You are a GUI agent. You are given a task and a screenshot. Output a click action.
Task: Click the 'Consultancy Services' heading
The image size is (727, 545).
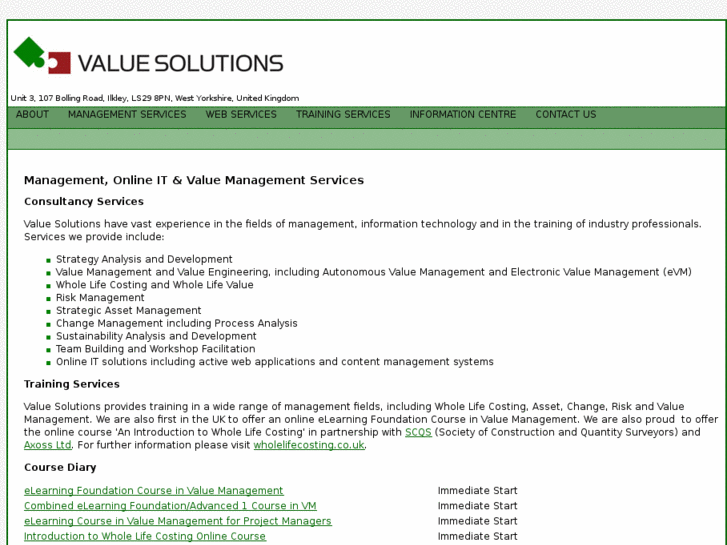(x=84, y=202)
